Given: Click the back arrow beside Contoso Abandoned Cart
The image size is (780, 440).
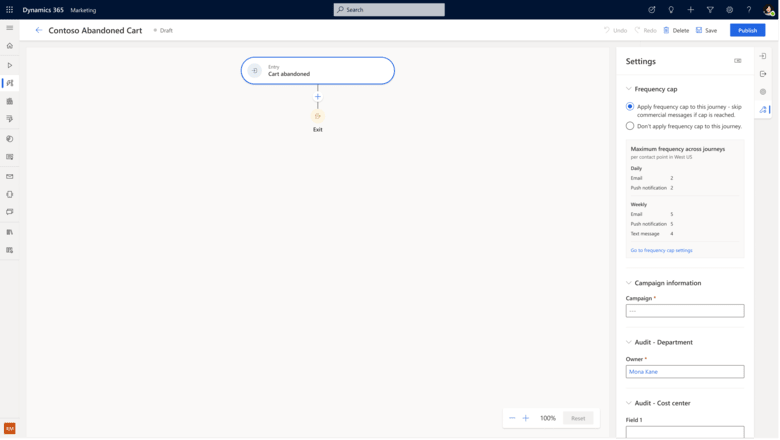Looking at the screenshot, I should tap(39, 30).
